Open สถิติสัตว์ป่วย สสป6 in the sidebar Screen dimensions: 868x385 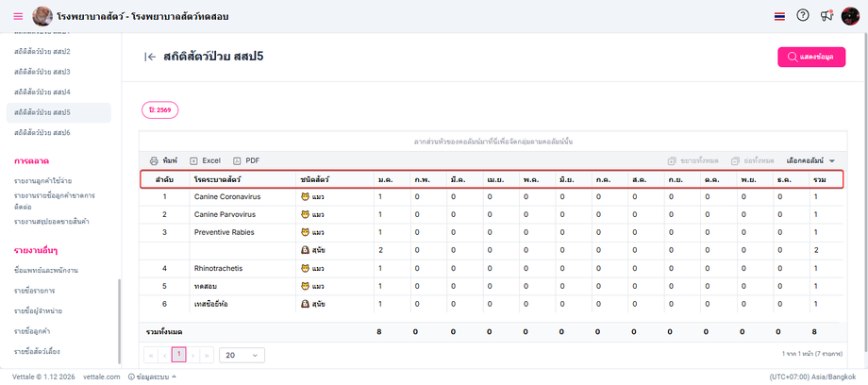(x=42, y=133)
